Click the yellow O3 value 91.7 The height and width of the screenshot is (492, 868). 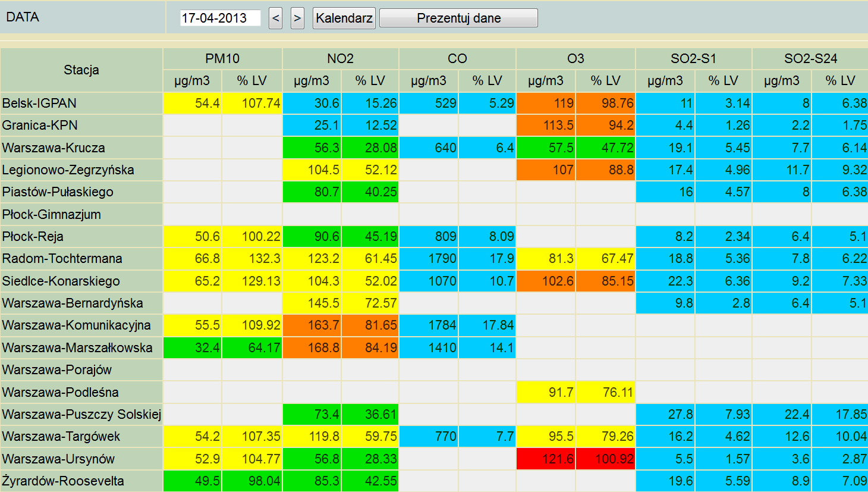pos(546,392)
